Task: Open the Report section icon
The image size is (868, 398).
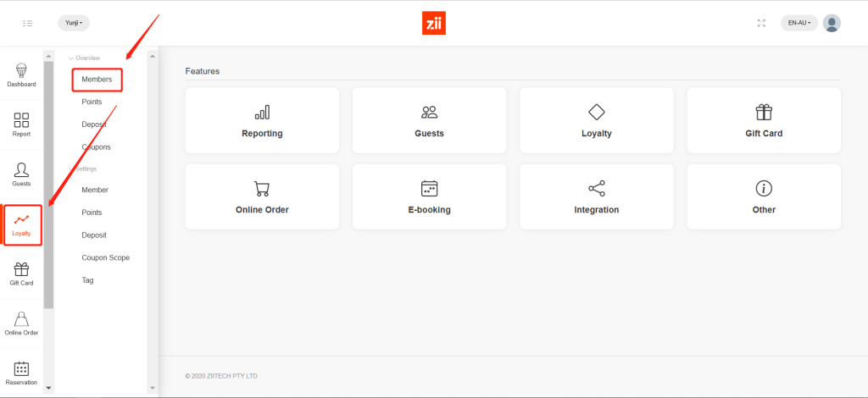Action: pyautogui.click(x=22, y=124)
